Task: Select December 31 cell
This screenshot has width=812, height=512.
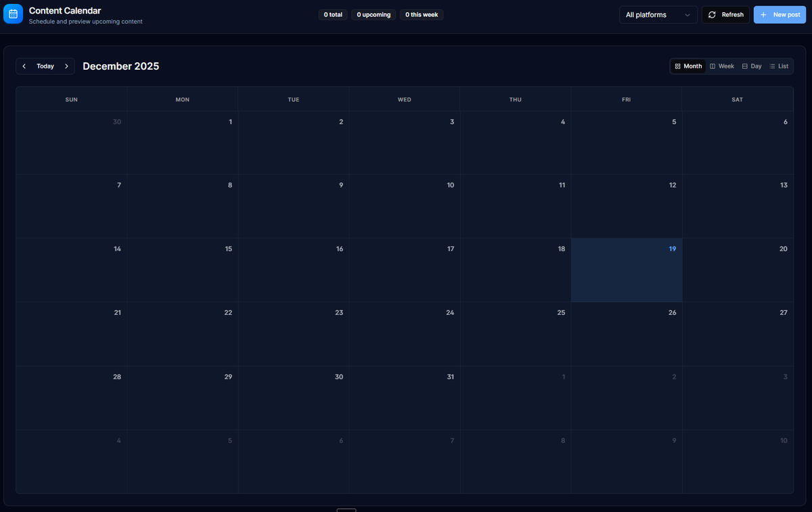Action: pos(405,398)
